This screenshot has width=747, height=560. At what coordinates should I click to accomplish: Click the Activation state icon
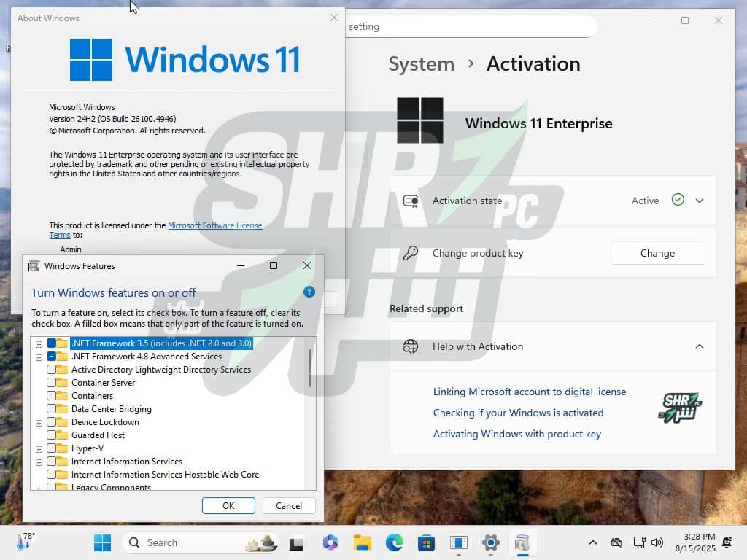click(x=411, y=201)
